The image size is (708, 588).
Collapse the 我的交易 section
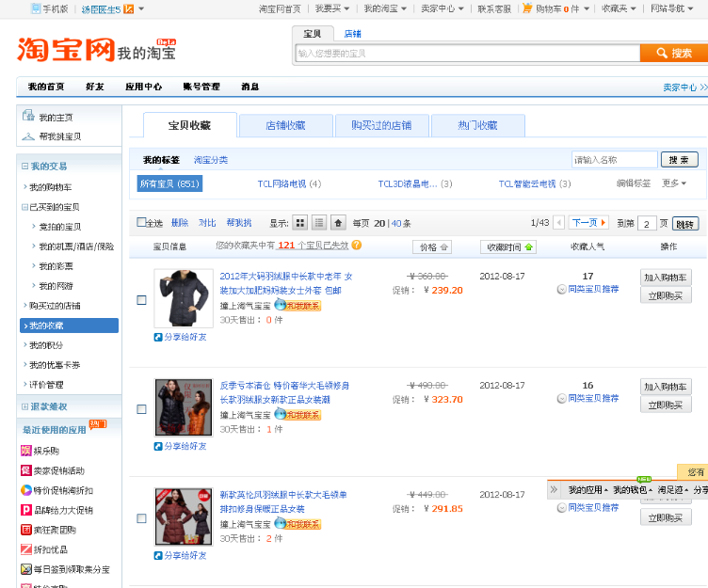click(x=24, y=167)
